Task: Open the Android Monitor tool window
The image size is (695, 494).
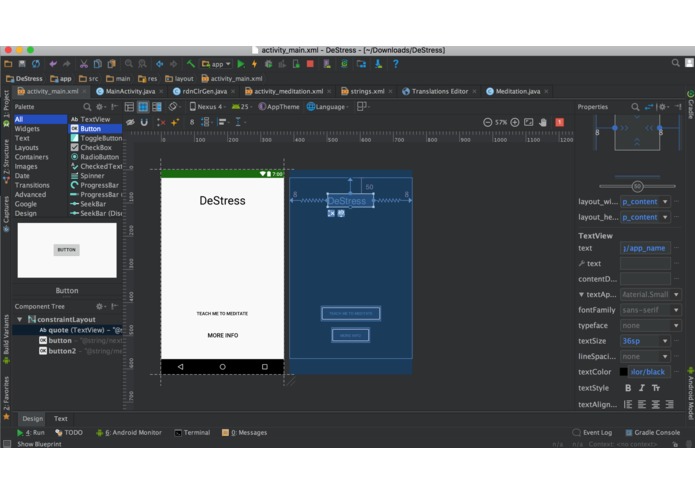Action: 129,433
